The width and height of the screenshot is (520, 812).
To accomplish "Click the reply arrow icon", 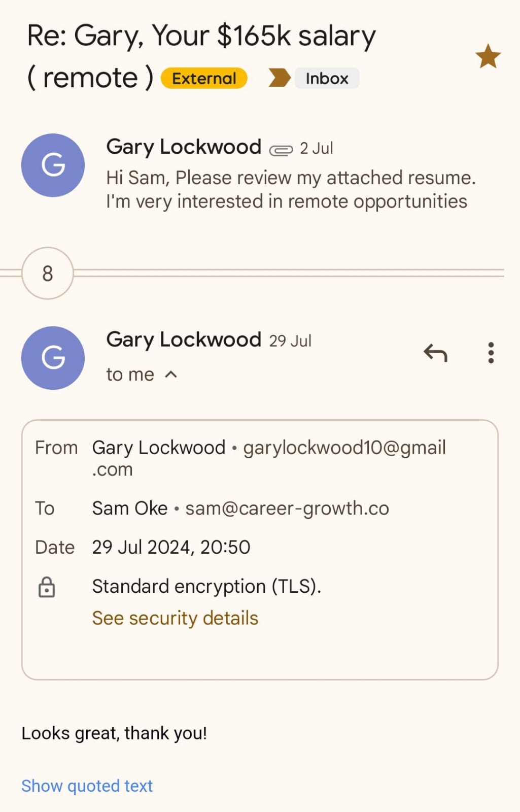I will coord(435,353).
